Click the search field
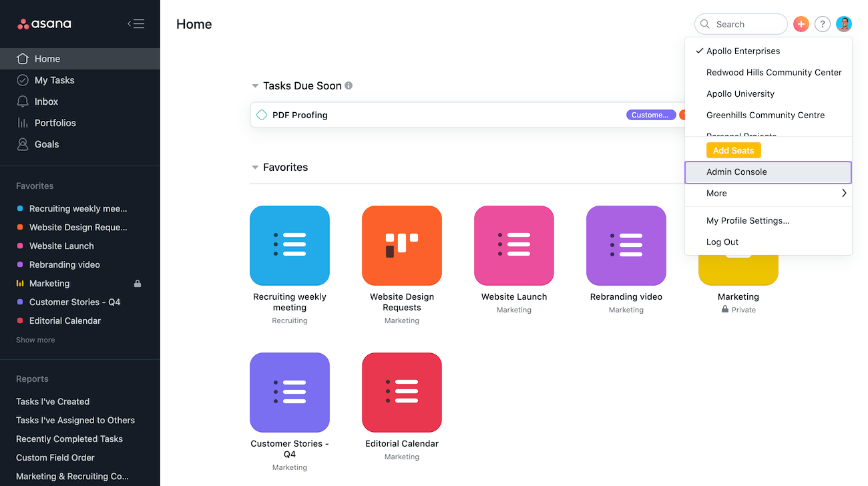The height and width of the screenshot is (486, 868). (x=741, y=24)
